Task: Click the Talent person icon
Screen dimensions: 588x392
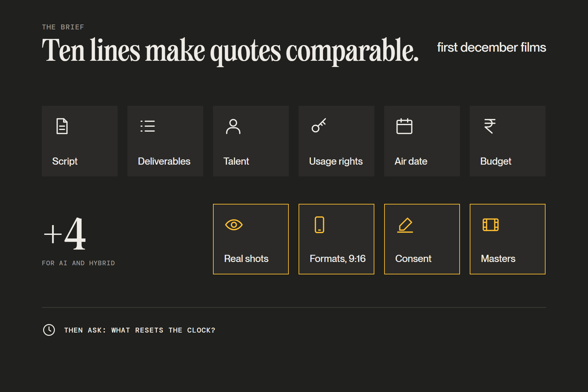Action: (x=233, y=126)
